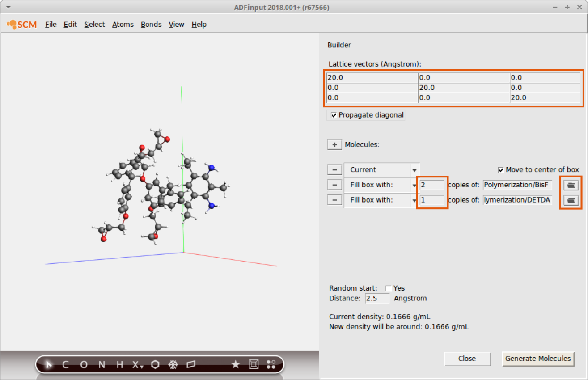Click third row middle lattice cell 0.0

pos(464,98)
